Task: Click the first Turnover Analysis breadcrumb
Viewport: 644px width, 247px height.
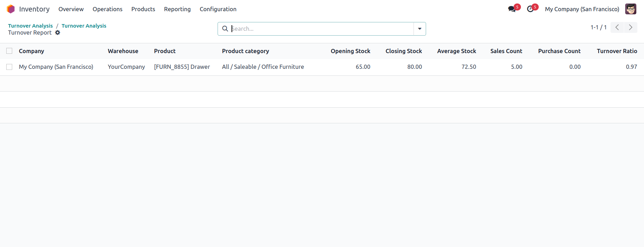Action: pos(30,26)
